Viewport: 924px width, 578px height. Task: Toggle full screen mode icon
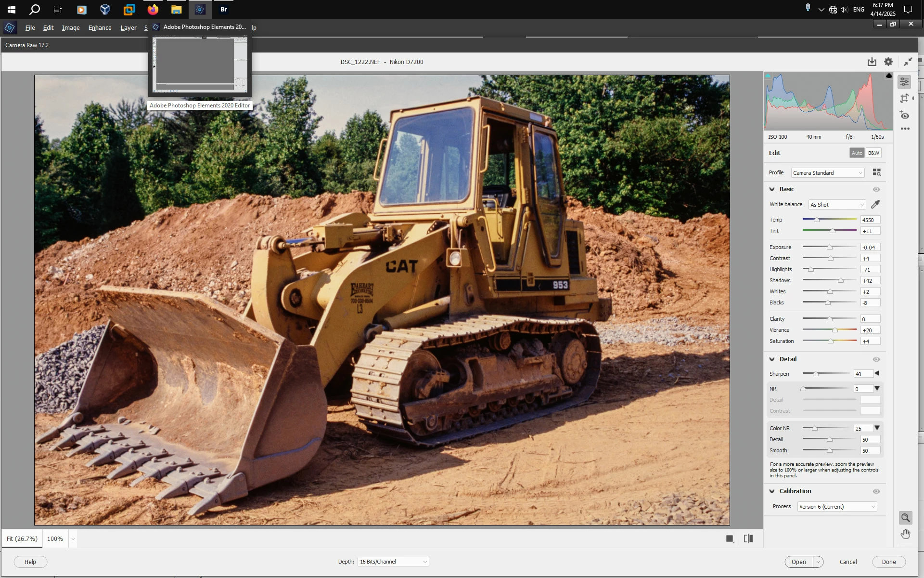coord(908,62)
